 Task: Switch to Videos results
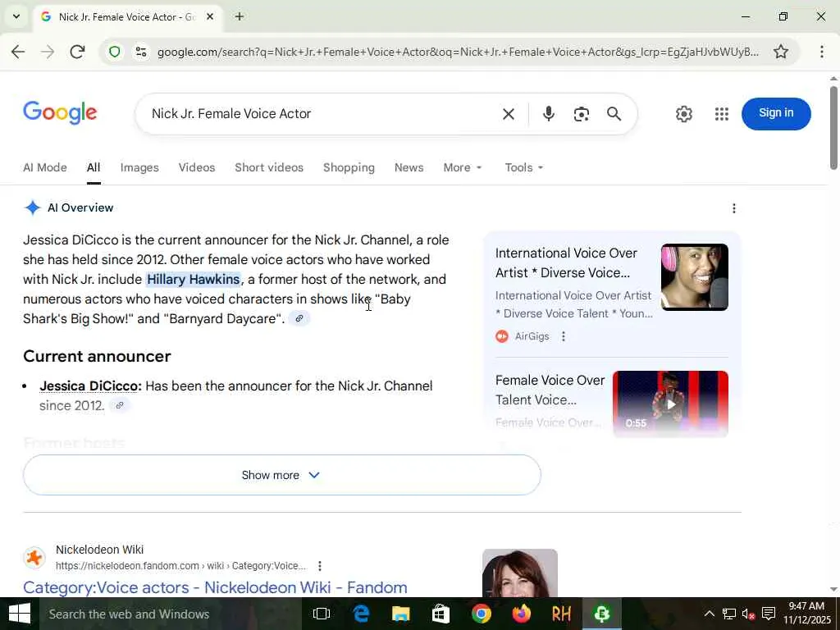(x=197, y=167)
